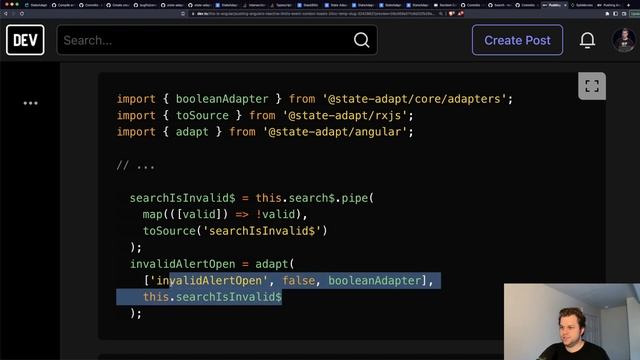Reload the page with browser refresh icon
This screenshot has height=360, width=640.
point(22,13)
